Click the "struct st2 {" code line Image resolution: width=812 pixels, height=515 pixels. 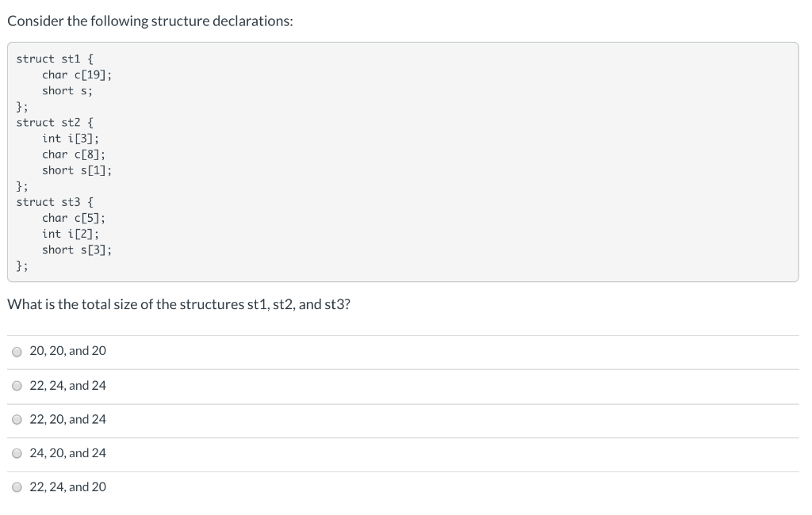[55, 123]
